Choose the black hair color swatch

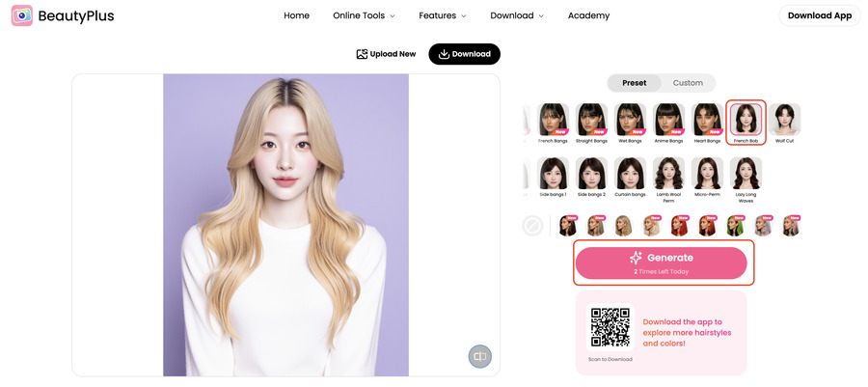tap(568, 226)
